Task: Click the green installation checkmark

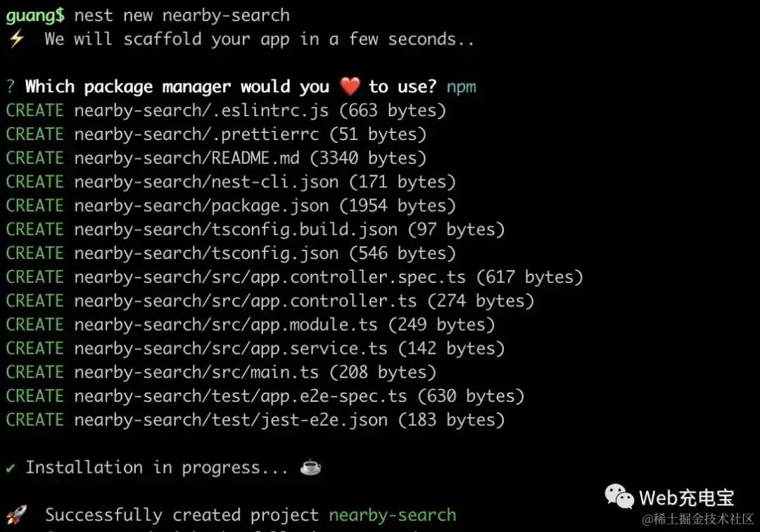Action: [11, 468]
